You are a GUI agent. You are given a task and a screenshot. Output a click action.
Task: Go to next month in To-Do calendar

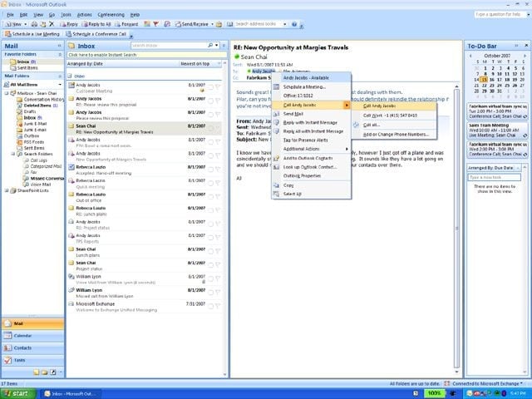525,56
